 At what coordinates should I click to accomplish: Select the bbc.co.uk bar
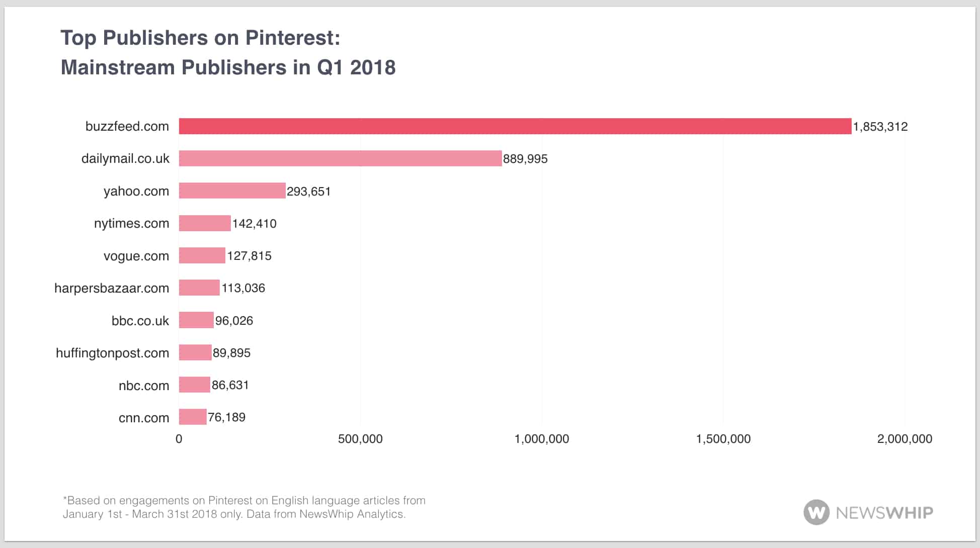click(x=196, y=320)
